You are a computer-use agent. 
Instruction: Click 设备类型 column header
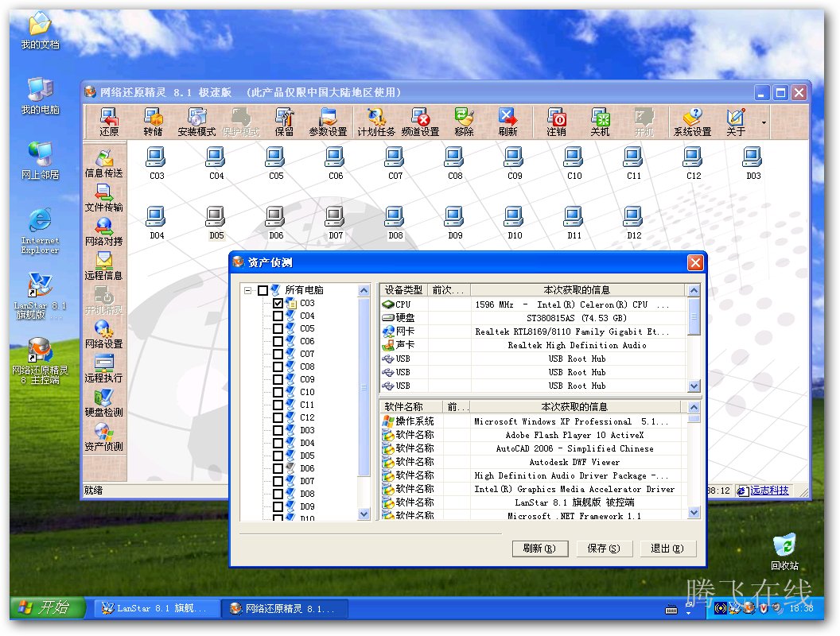[x=404, y=290]
